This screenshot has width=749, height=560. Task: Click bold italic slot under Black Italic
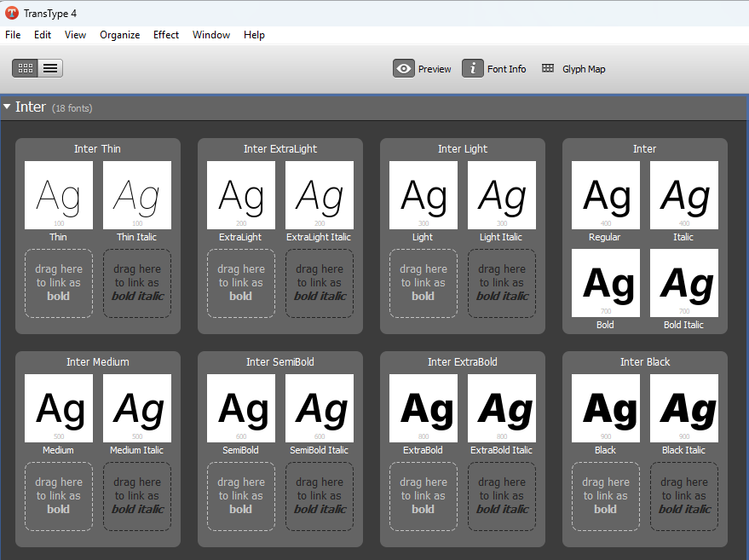pyautogui.click(x=684, y=496)
